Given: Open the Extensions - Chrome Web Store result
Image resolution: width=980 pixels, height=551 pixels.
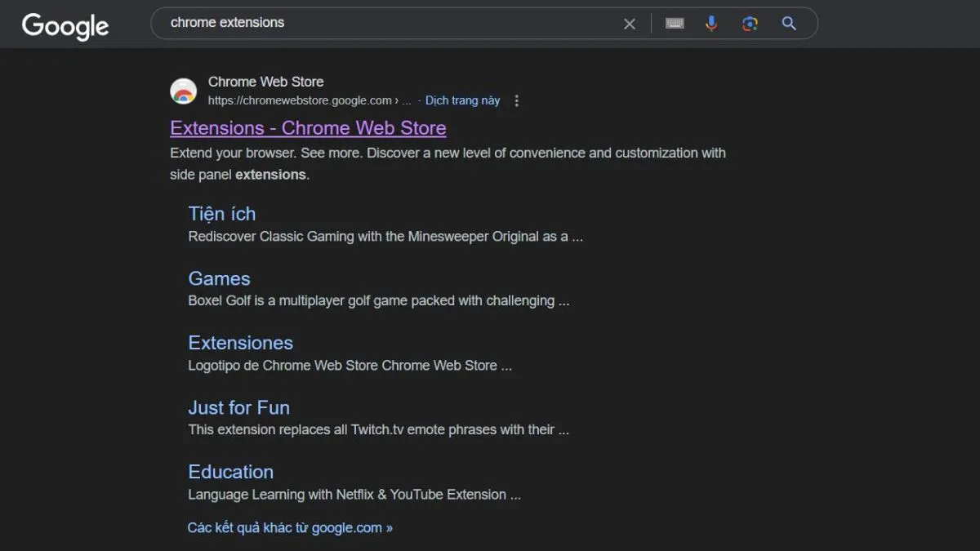Looking at the screenshot, I should (x=307, y=128).
